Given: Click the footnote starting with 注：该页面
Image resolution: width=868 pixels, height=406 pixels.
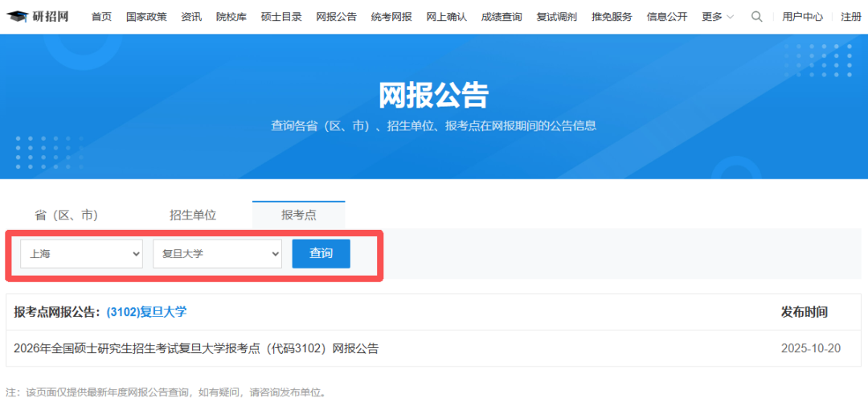Looking at the screenshot, I should [x=166, y=392].
